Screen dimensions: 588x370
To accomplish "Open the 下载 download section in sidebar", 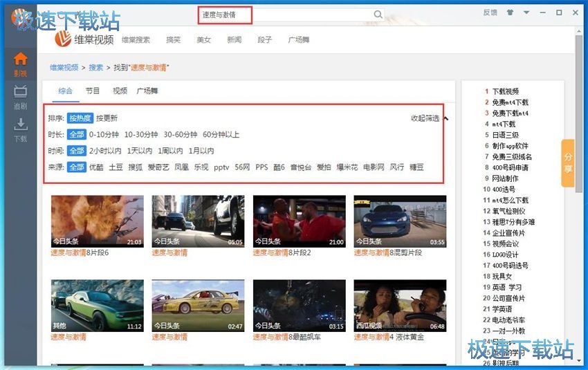I will click(x=20, y=130).
